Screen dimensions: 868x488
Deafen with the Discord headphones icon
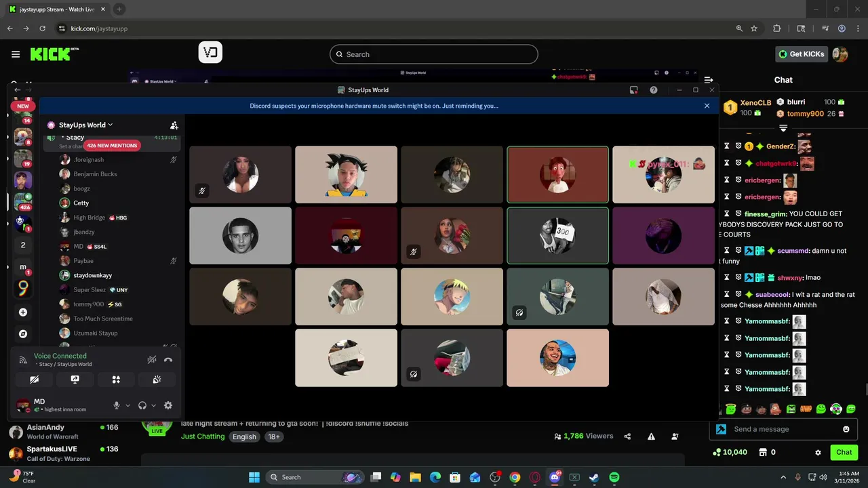142,405
